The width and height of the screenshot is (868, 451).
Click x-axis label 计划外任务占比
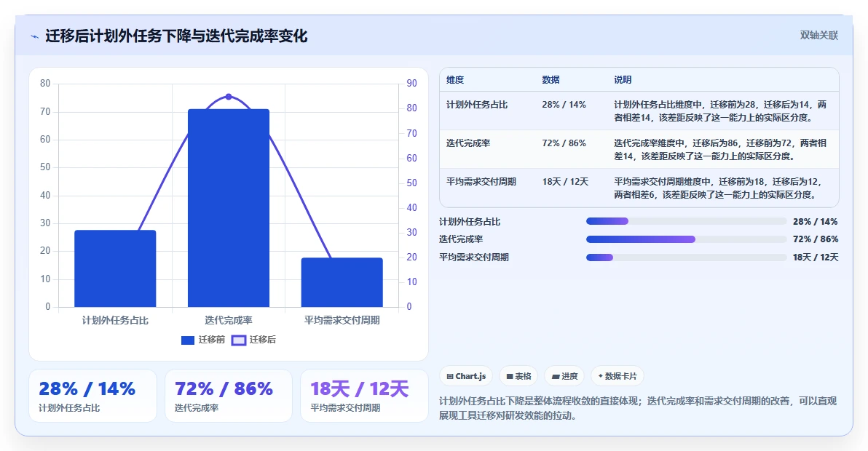(115, 321)
